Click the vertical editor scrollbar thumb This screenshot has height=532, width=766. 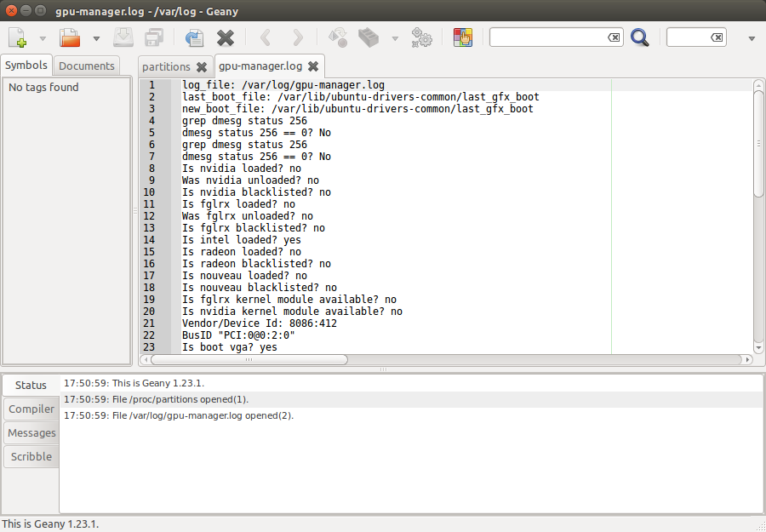click(758, 144)
